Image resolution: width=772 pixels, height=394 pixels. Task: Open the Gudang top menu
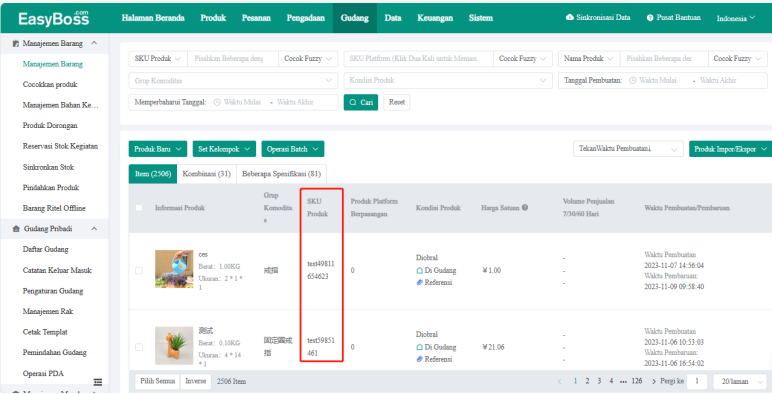click(x=354, y=18)
